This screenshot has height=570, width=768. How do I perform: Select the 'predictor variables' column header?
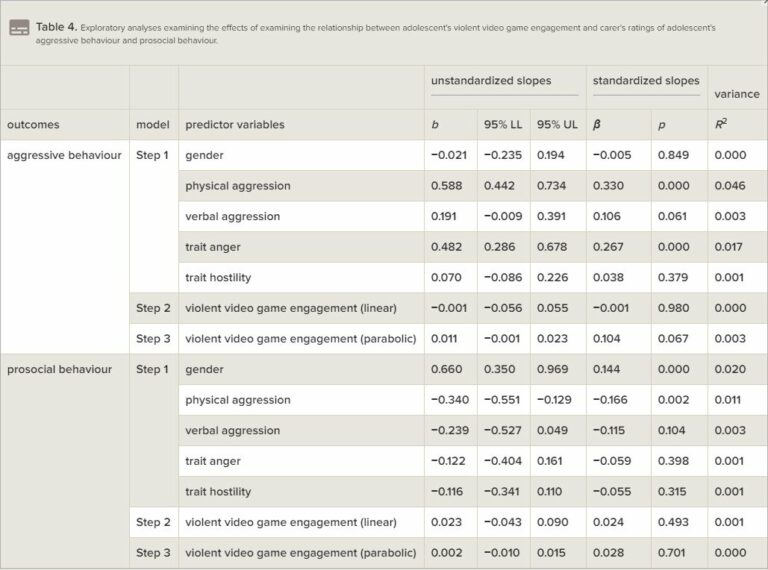point(235,125)
